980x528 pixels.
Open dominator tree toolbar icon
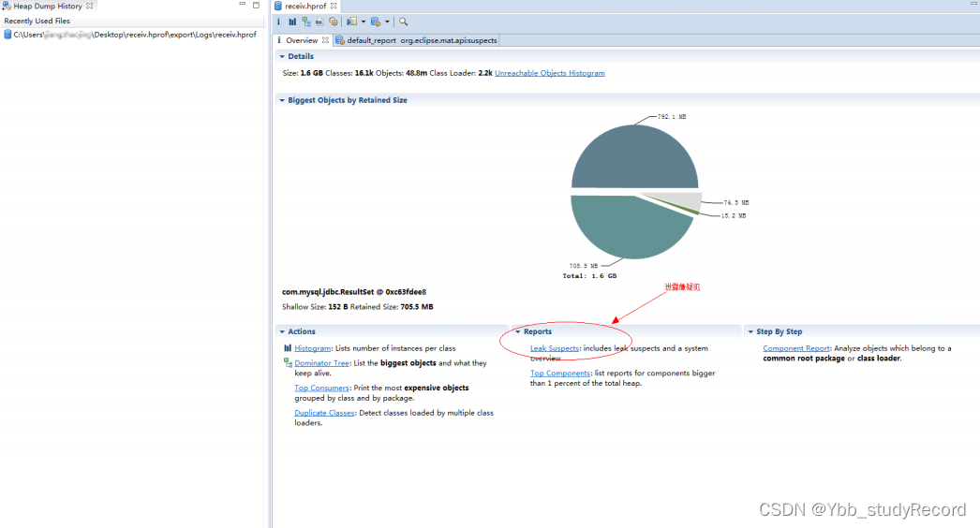pos(306,22)
